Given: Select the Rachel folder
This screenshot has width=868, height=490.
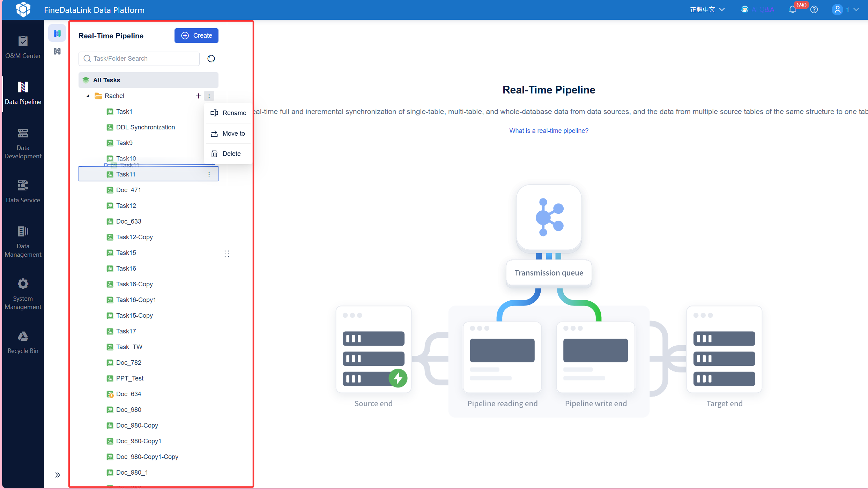Looking at the screenshot, I should tap(114, 96).
